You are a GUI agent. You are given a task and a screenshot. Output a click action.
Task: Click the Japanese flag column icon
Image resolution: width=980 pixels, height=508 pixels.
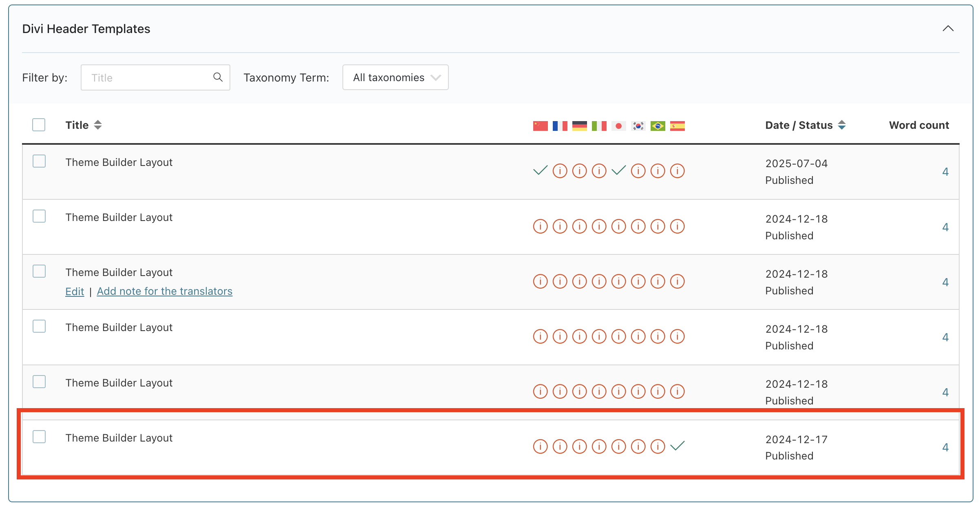point(618,126)
